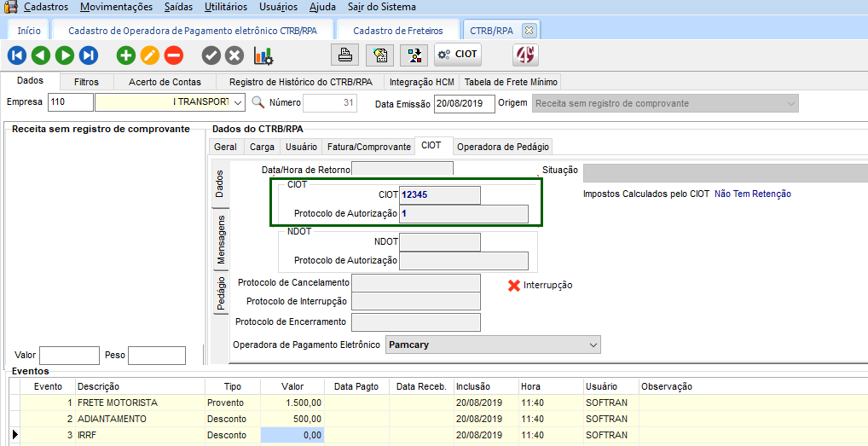
Task: Click the Data Emissão date field
Action: point(464,103)
